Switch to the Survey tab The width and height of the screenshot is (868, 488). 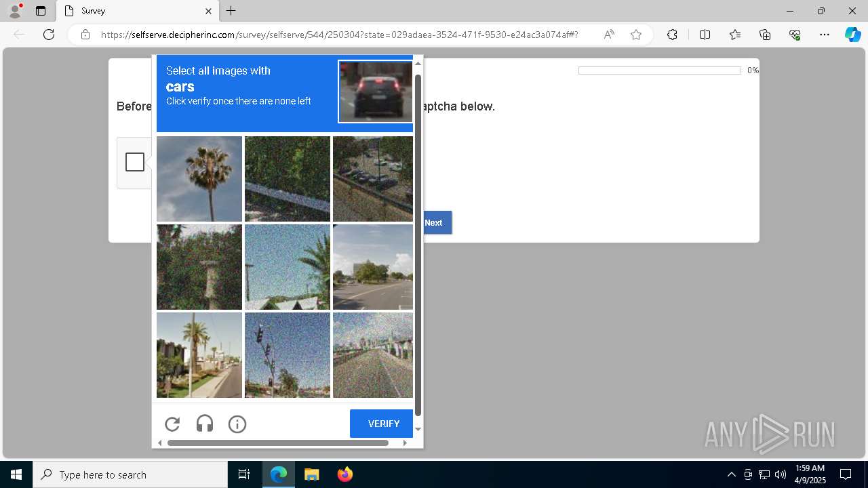(x=137, y=11)
